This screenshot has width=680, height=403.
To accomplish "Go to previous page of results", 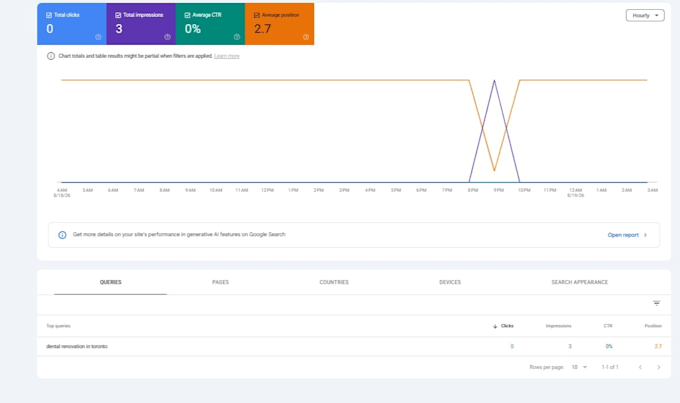I will point(640,367).
